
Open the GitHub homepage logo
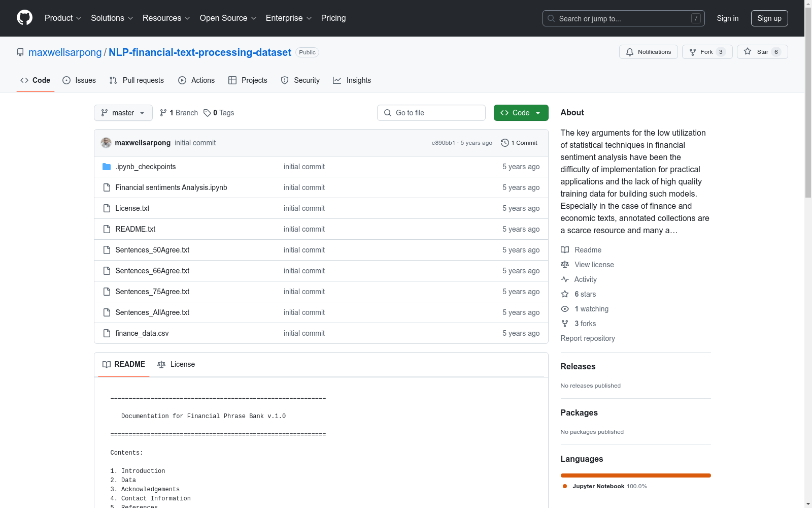coord(24,18)
